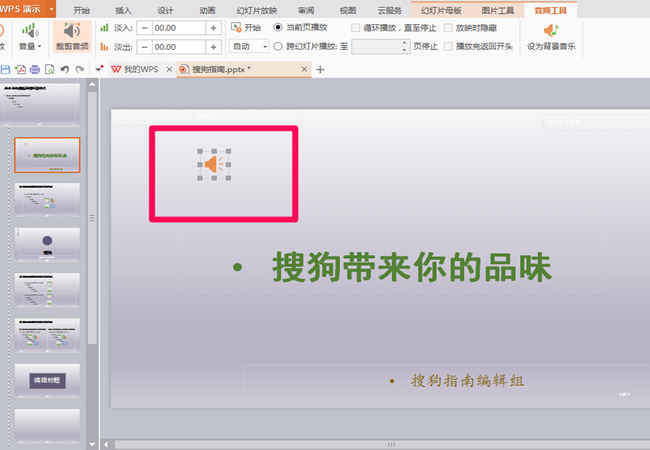The height and width of the screenshot is (450, 650).
Task: Select the 跨幻灯片播放 radio button
Action: [278, 46]
